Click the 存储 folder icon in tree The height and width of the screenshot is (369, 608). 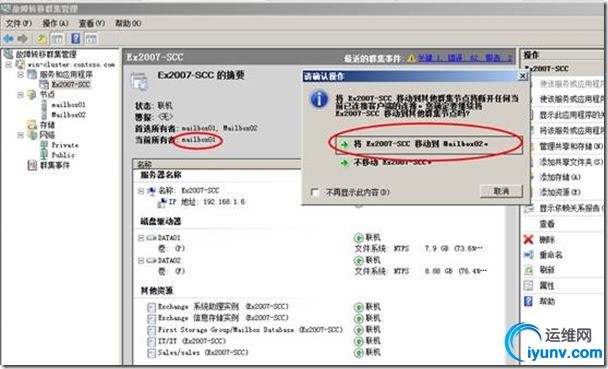click(32, 124)
